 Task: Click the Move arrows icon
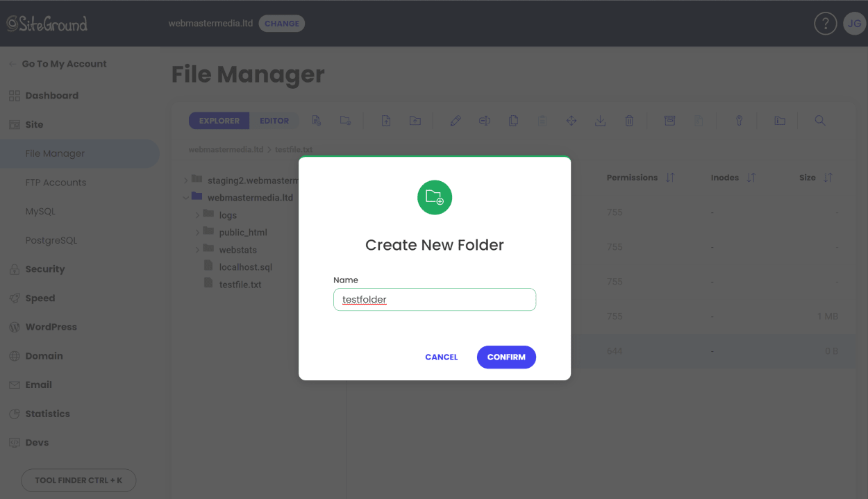point(571,121)
